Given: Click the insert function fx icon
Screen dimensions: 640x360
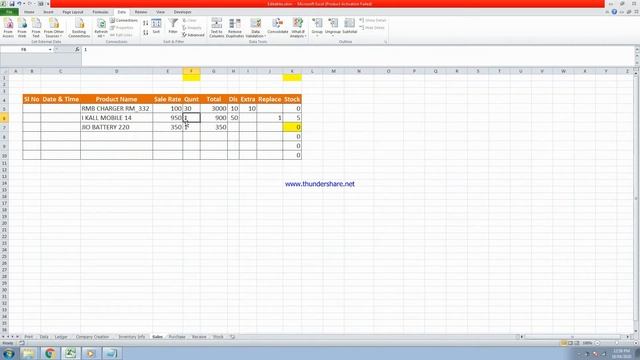Looking at the screenshot, I should coord(77,49).
